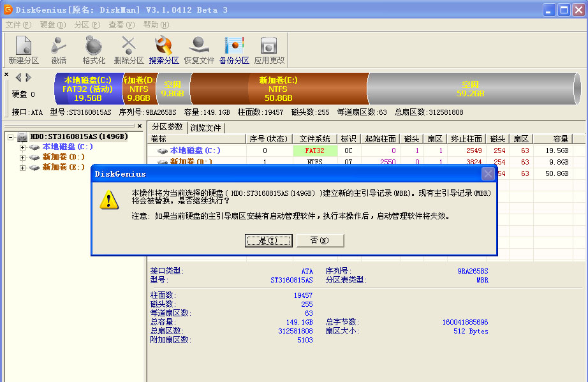The image size is (588, 382).
Task: Click the 160041885696 total bytes value
Action: [465, 322]
